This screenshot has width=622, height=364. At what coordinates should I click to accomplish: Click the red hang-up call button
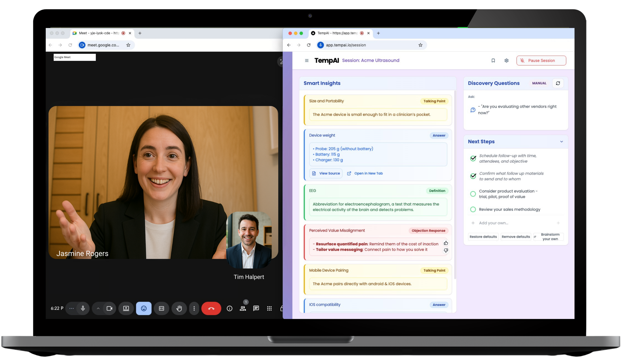211,308
